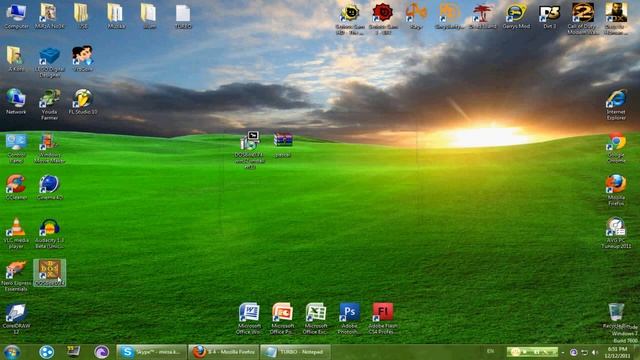640x360 pixels.
Task: Open the Computer desktop icon
Action: pos(16,16)
